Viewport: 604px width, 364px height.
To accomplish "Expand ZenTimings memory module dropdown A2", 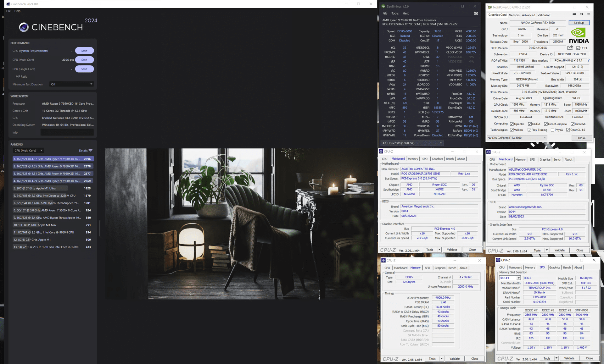I will 412,143.
